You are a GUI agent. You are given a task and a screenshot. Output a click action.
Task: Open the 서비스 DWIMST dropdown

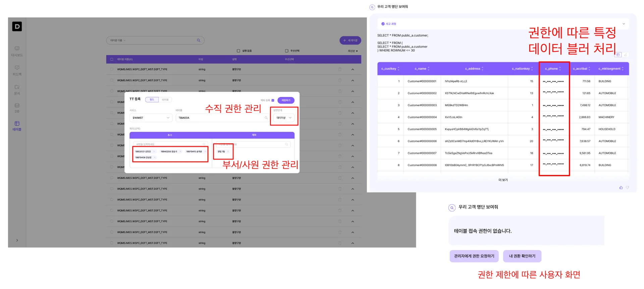[x=151, y=118]
